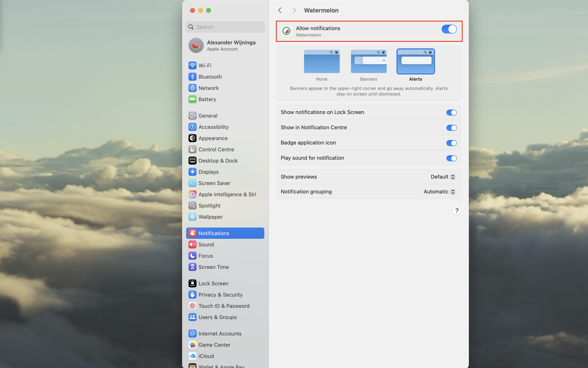Click the Search field
This screenshot has height=368, width=588.
pos(225,27)
